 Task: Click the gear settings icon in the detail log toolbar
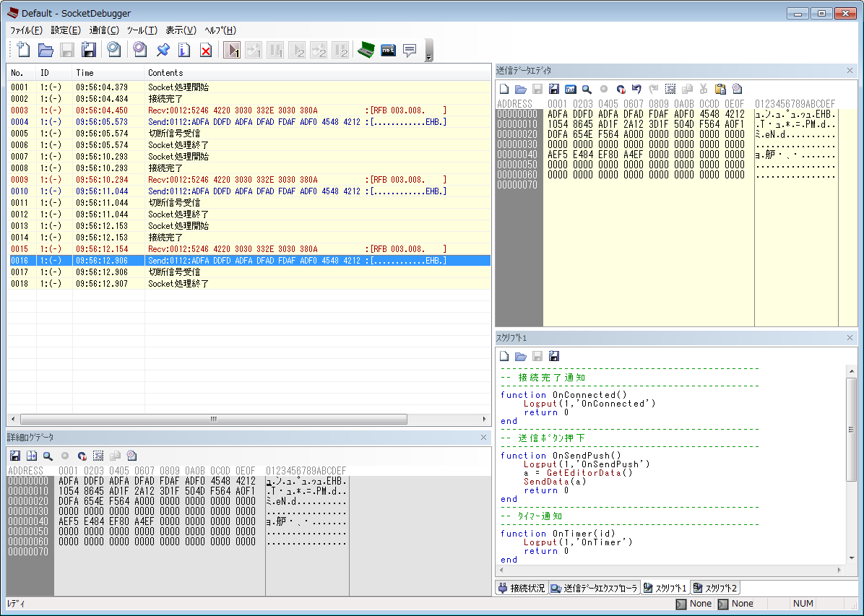pyautogui.click(x=131, y=456)
